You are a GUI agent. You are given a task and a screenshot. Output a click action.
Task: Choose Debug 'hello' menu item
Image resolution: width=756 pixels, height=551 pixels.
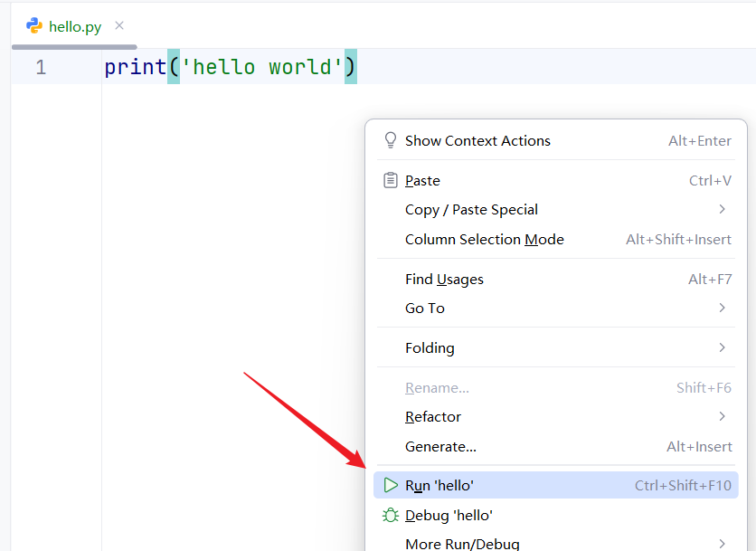click(x=556, y=516)
